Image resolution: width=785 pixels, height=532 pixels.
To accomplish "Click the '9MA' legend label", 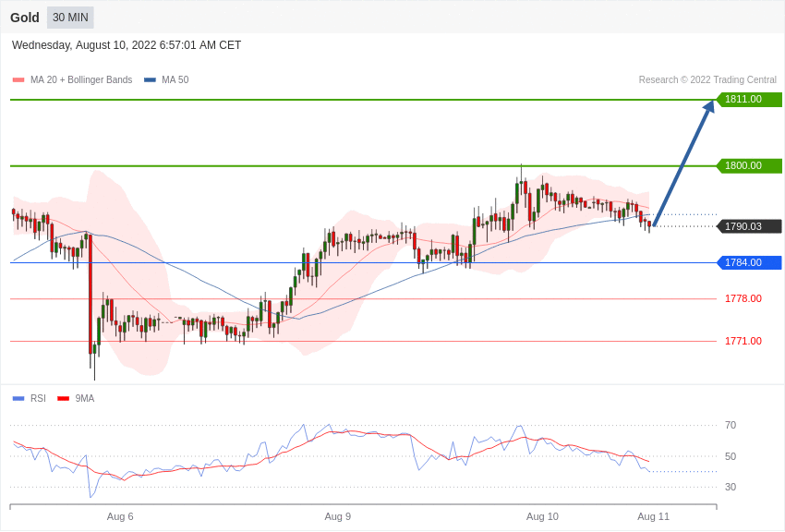I will point(85,398).
